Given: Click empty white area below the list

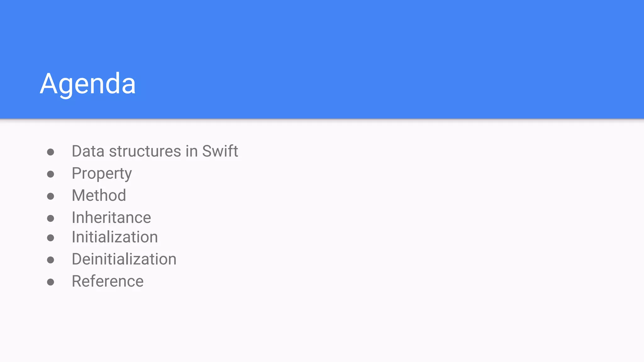Looking at the screenshot, I should tap(322, 327).
